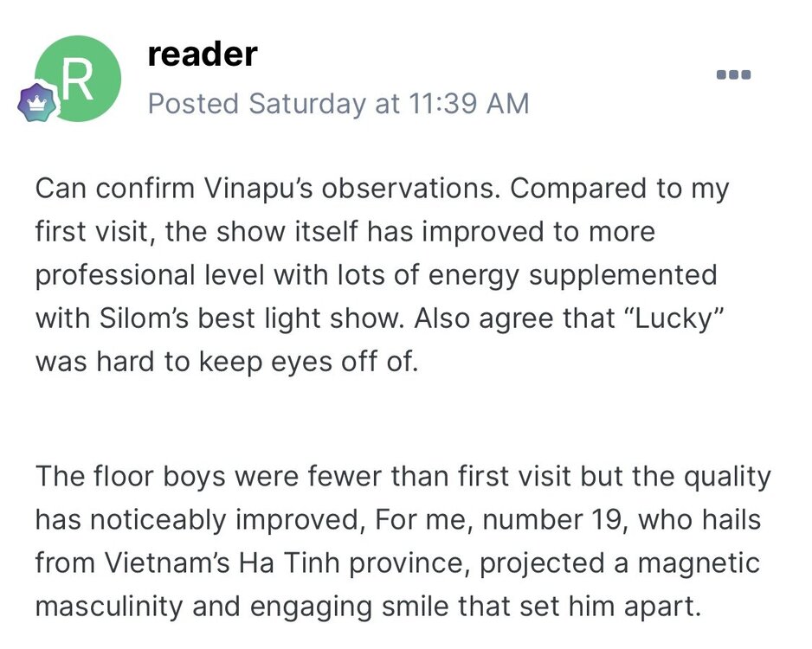Open the profile of user reader
Image resolution: width=812 pixels, height=649 pixels.
(x=203, y=55)
